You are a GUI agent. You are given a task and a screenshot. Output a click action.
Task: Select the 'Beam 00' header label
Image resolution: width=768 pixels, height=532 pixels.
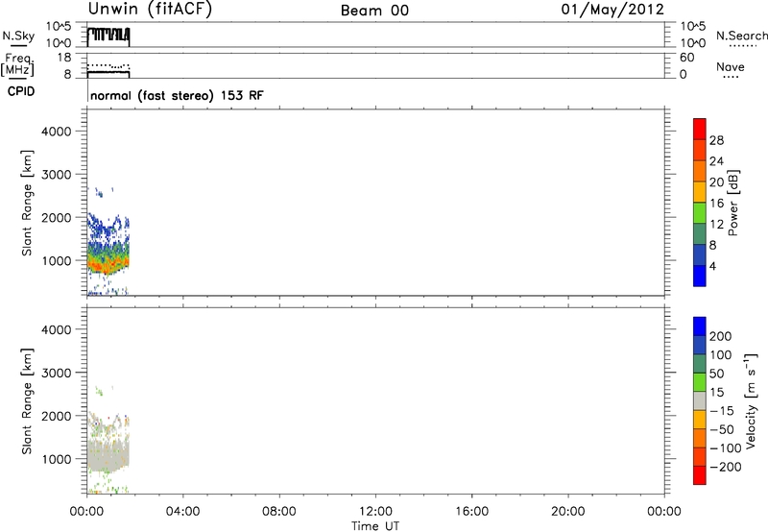(x=374, y=11)
